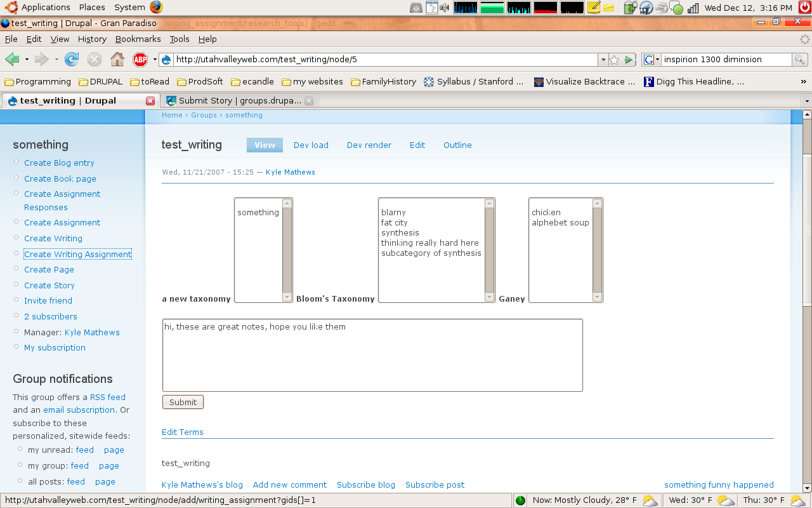The image size is (812, 508).
Task: Go to the browser Home icon
Action: tap(117, 60)
